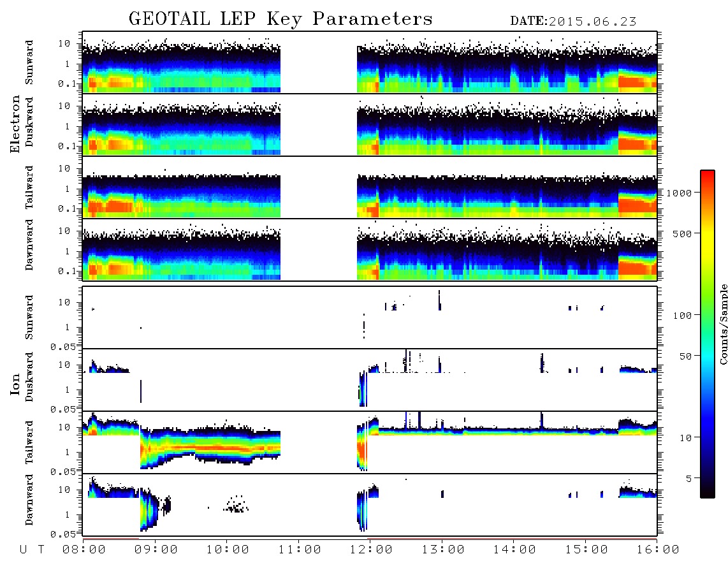Image resolution: width=728 pixels, height=561 pixels.
Task: Click the Counts/Sample color bar caption
Action: click(x=724, y=324)
